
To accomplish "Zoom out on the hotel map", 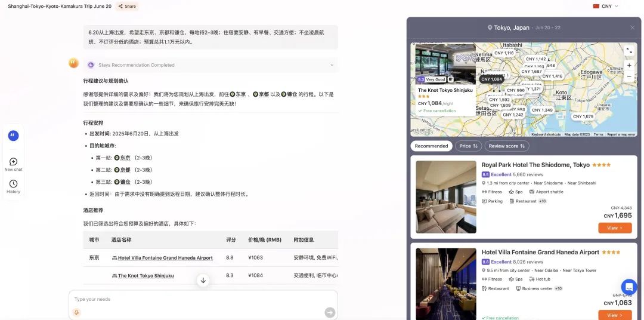I will [x=629, y=76].
